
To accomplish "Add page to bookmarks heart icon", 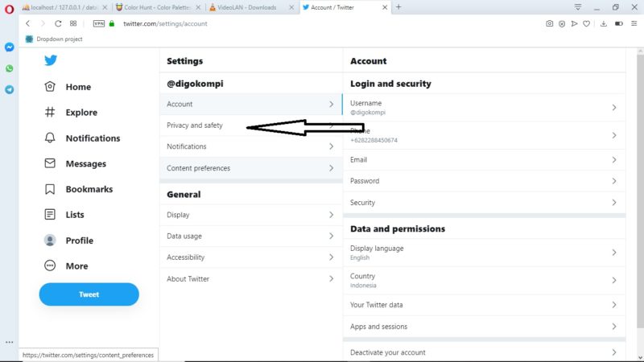I will (587, 24).
